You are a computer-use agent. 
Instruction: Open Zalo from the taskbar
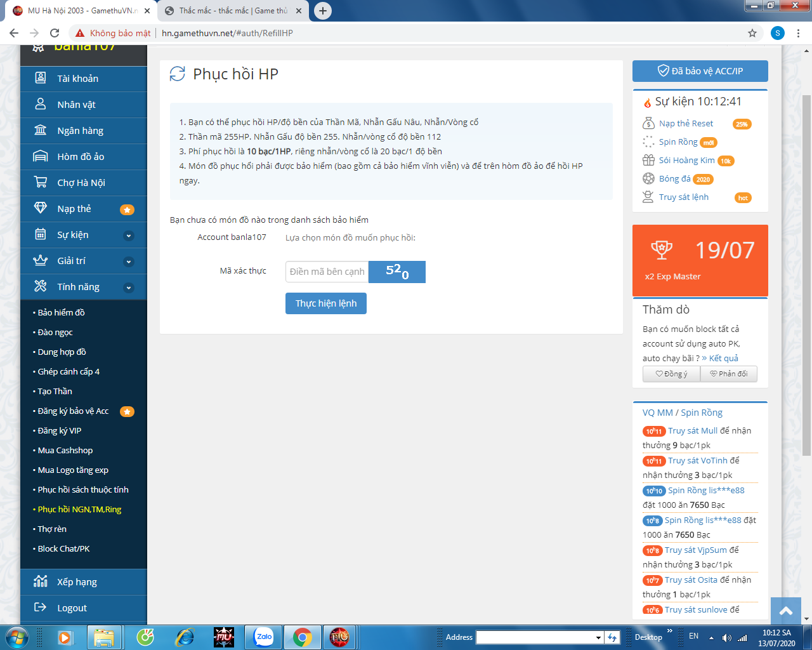point(263,637)
